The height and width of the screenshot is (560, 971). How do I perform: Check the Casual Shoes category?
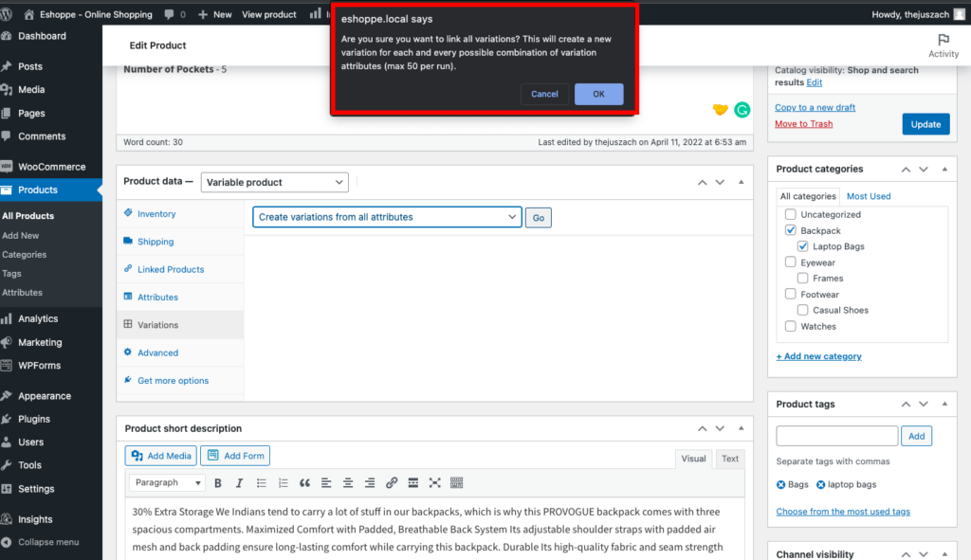point(802,310)
